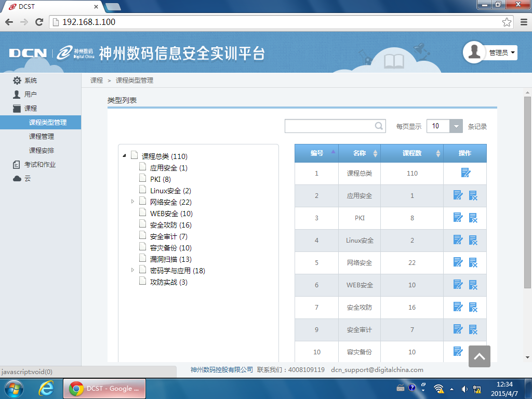Expand the 网络安全 tree node
Viewport: 532px width, 399px height.
[132, 202]
